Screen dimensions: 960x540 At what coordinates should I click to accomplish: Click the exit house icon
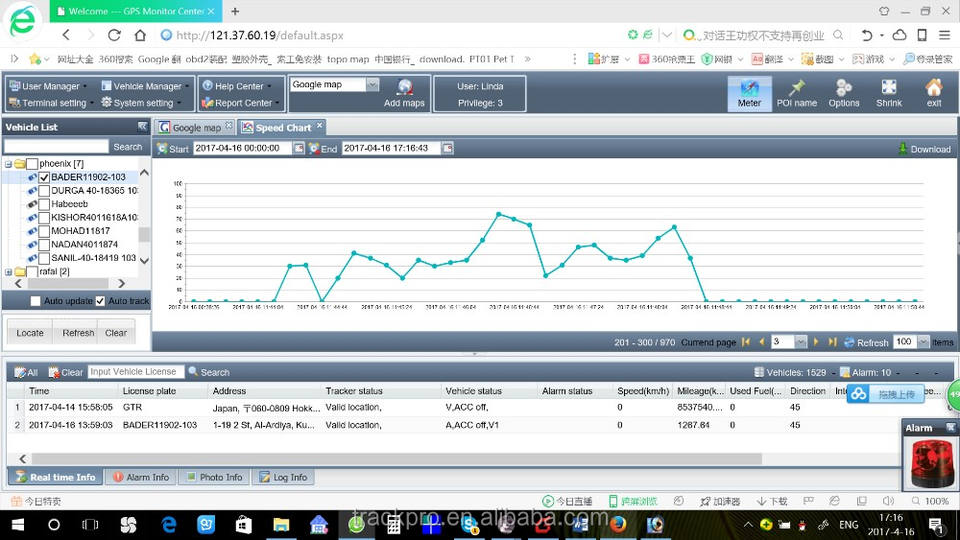pos(933,88)
